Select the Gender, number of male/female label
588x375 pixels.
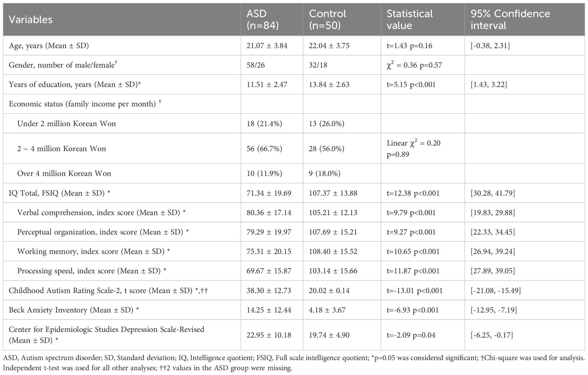[x=65, y=65]
